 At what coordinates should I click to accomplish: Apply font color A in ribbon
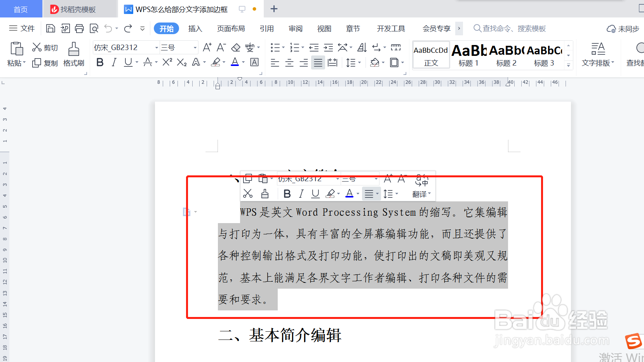(x=235, y=62)
